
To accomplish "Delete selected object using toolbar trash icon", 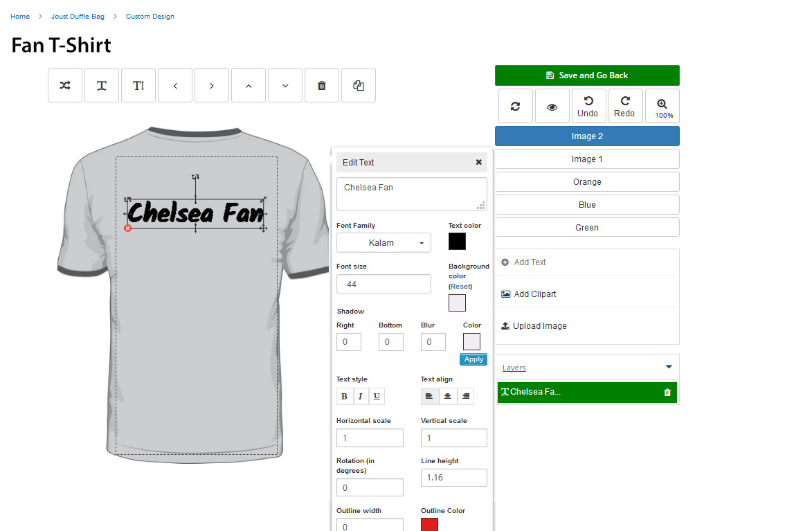I will pyautogui.click(x=322, y=85).
